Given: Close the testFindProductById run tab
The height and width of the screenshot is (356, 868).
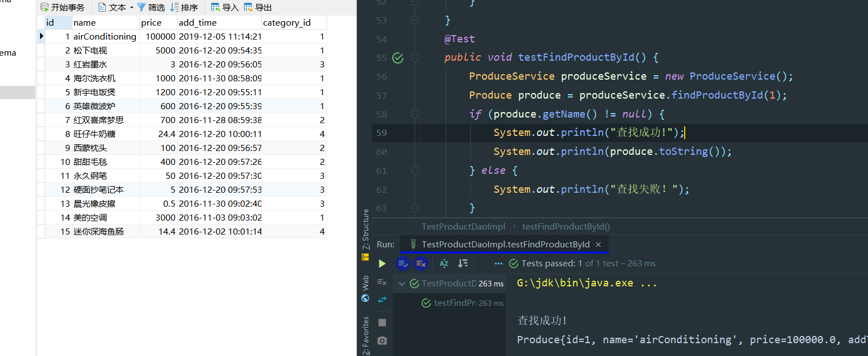Looking at the screenshot, I should click(x=598, y=245).
